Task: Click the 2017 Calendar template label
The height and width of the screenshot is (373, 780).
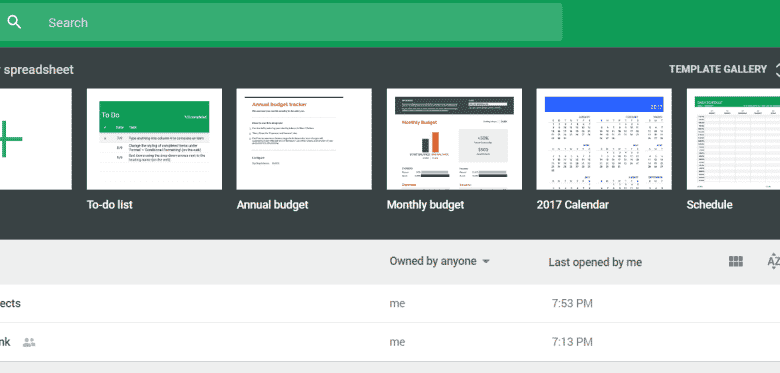Action: (x=573, y=204)
